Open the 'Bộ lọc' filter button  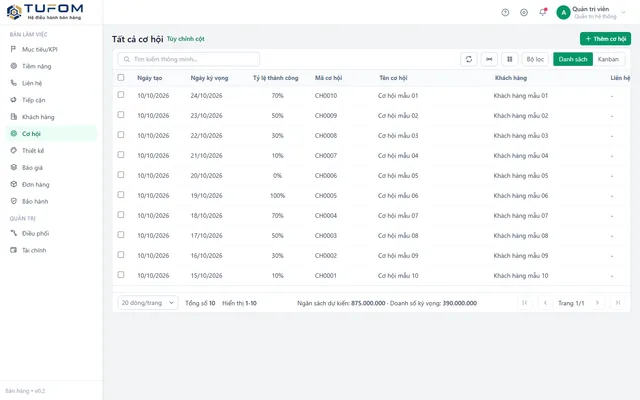coord(535,59)
